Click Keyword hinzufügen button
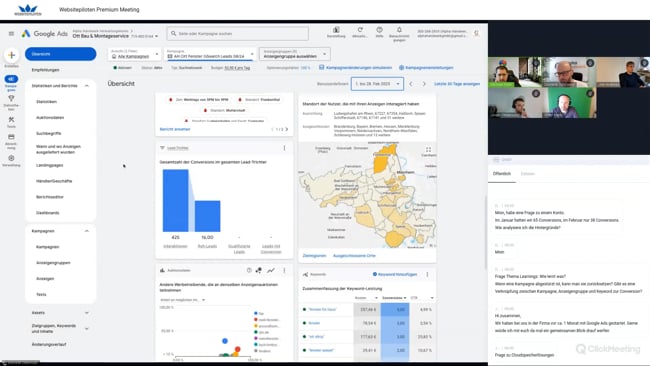 coord(395,274)
